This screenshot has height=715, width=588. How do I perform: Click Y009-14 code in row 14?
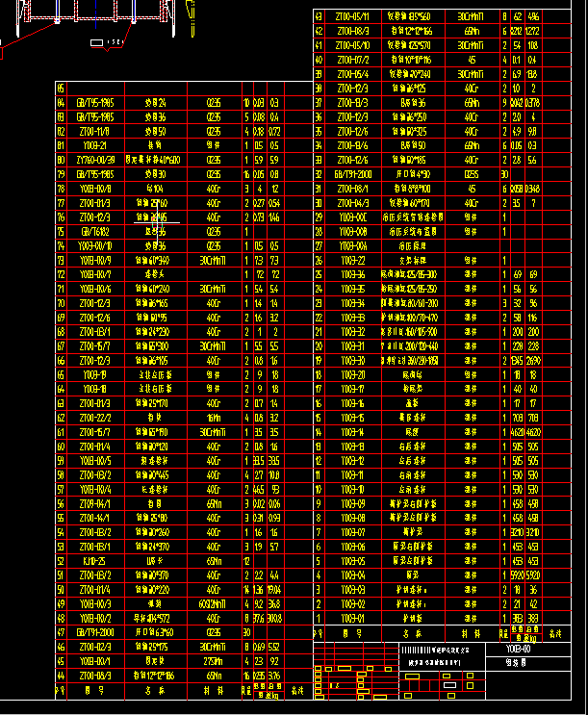pyautogui.click(x=352, y=432)
